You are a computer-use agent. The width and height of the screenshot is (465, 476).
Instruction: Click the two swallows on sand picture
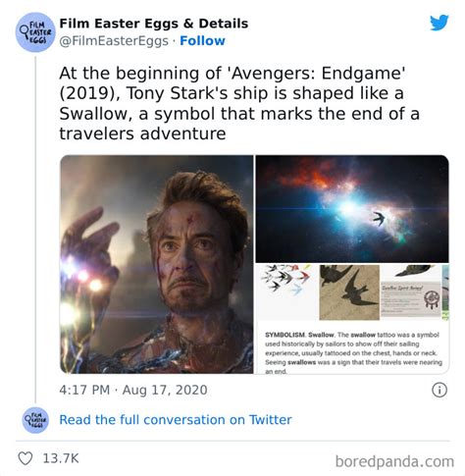point(349,292)
